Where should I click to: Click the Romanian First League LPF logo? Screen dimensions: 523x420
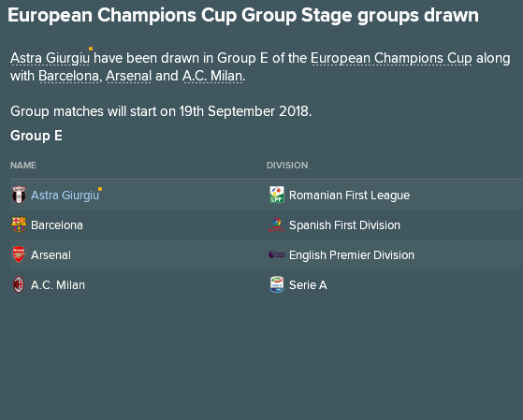[x=277, y=195]
